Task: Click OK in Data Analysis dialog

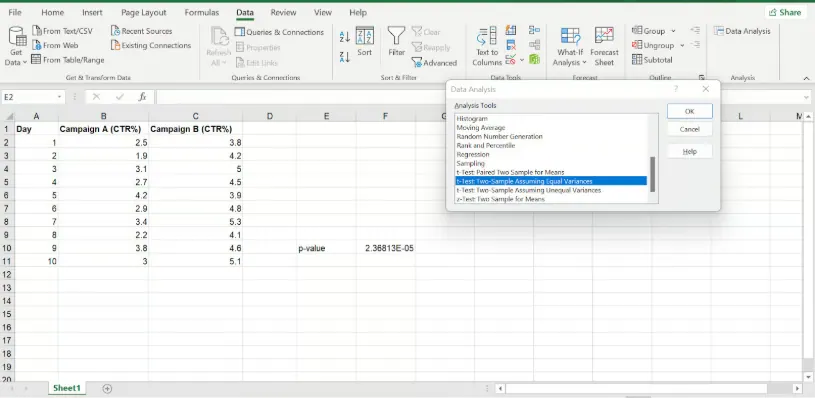Action: pos(690,111)
